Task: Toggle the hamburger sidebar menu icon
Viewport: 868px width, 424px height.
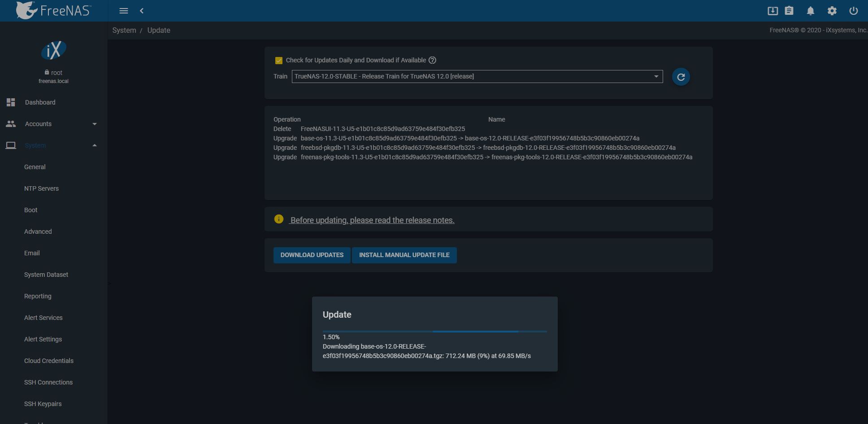Action: coord(124,11)
